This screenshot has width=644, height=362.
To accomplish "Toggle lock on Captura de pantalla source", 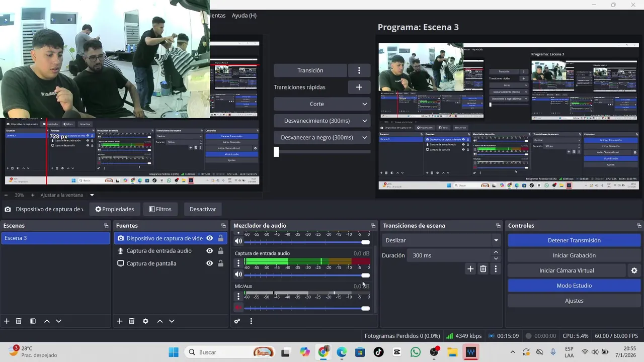I will (220, 263).
